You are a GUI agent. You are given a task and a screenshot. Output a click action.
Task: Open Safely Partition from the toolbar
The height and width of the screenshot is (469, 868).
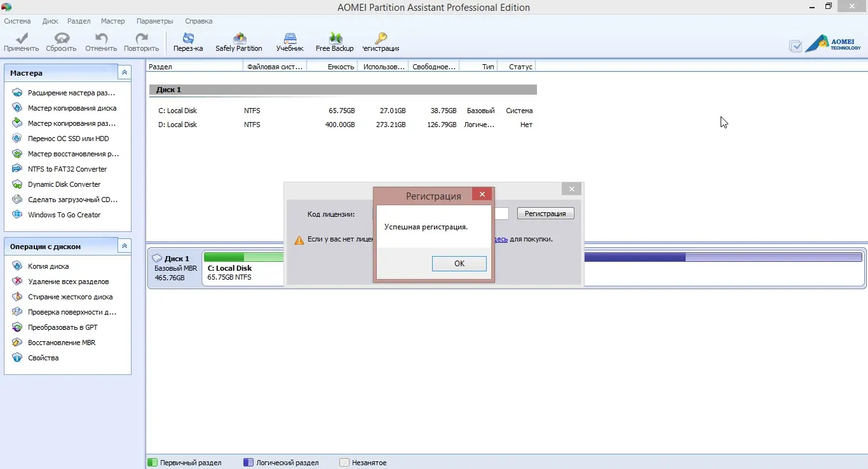click(239, 43)
